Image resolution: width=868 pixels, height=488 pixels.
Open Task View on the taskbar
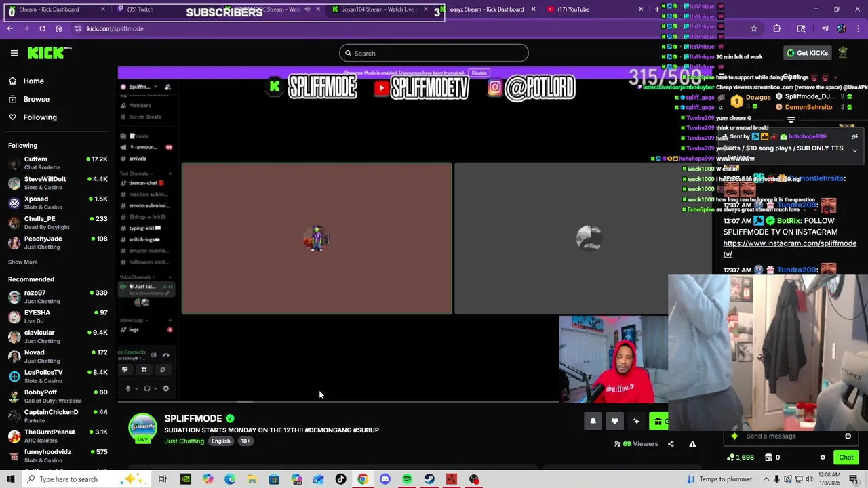click(x=163, y=479)
